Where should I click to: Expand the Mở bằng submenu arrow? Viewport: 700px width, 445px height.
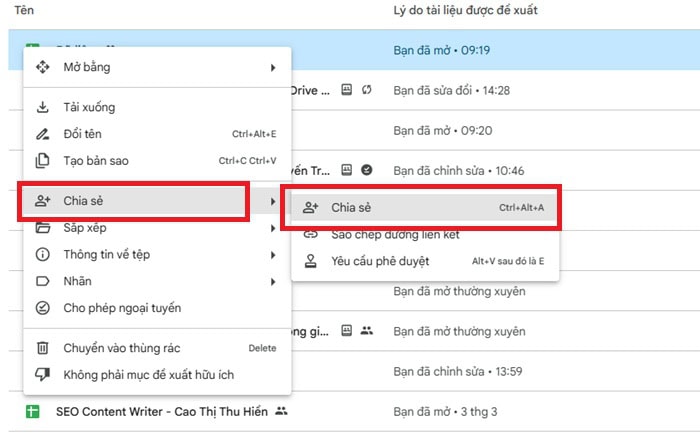[273, 68]
